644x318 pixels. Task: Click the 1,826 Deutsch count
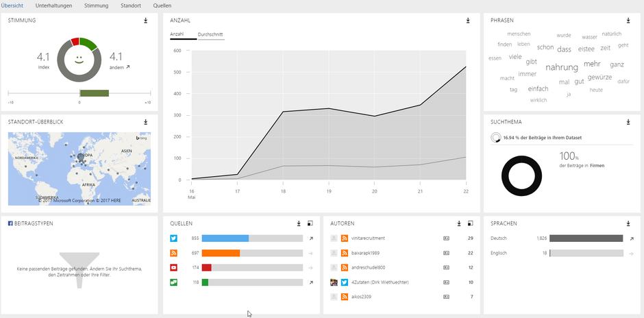pyautogui.click(x=542, y=238)
